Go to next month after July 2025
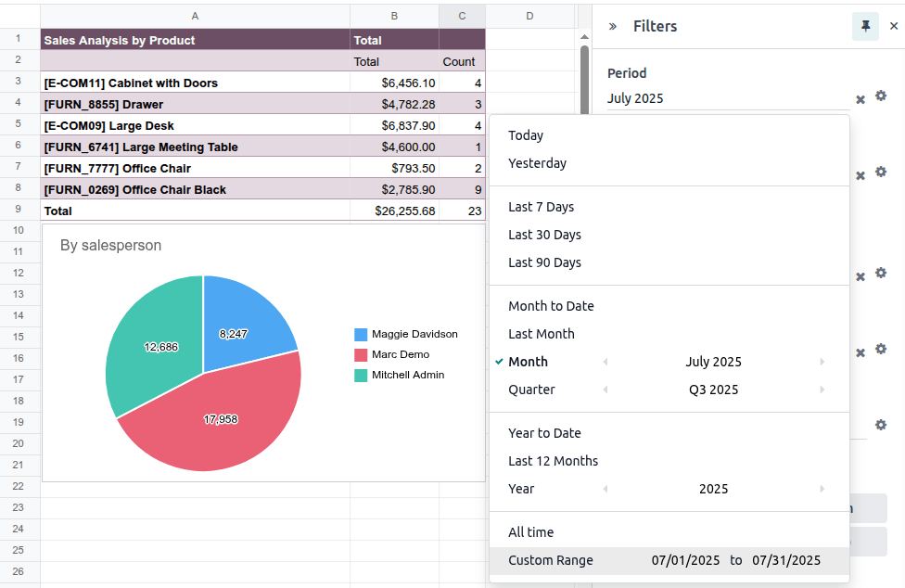905x588 pixels. (822, 362)
